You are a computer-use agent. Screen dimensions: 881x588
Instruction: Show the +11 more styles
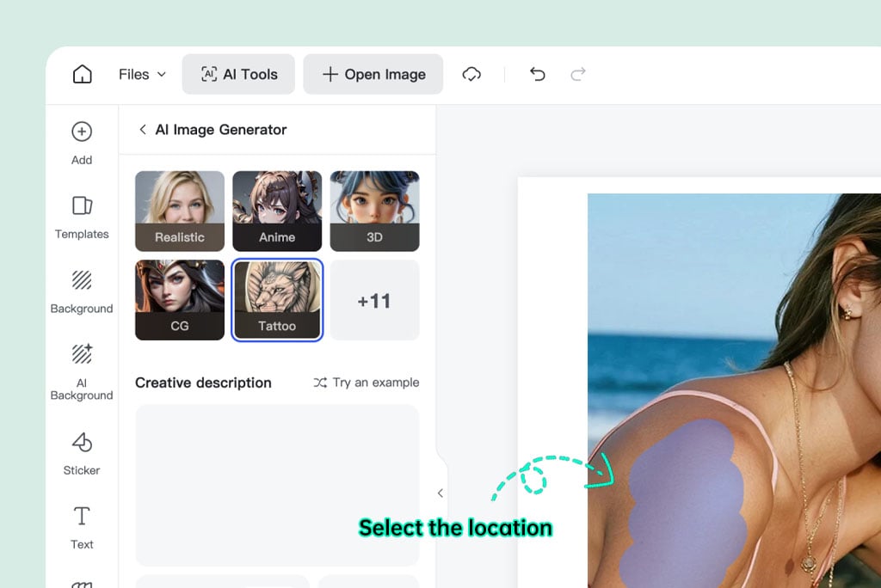375,300
